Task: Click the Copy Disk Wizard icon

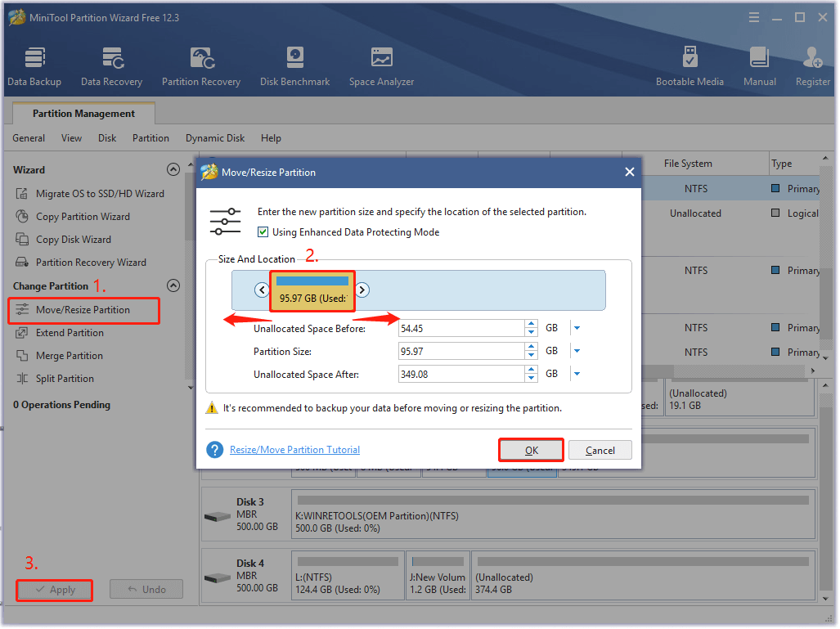Action: (21, 239)
